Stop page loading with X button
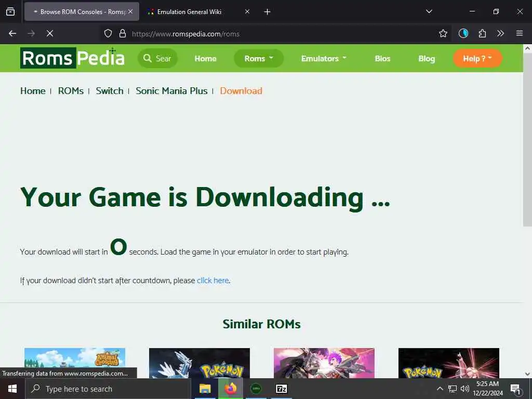Viewport: 532px width, 399px height. tap(49, 33)
